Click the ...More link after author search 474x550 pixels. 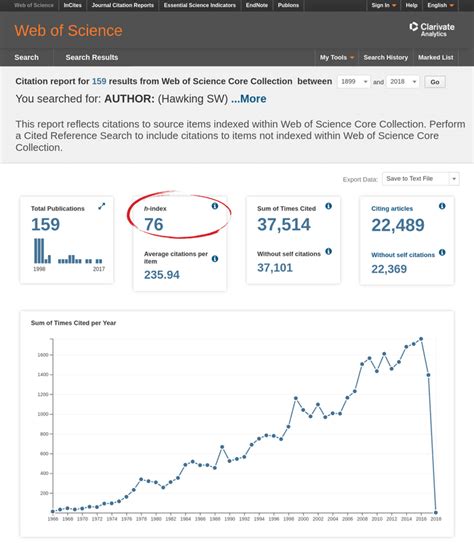pos(248,99)
